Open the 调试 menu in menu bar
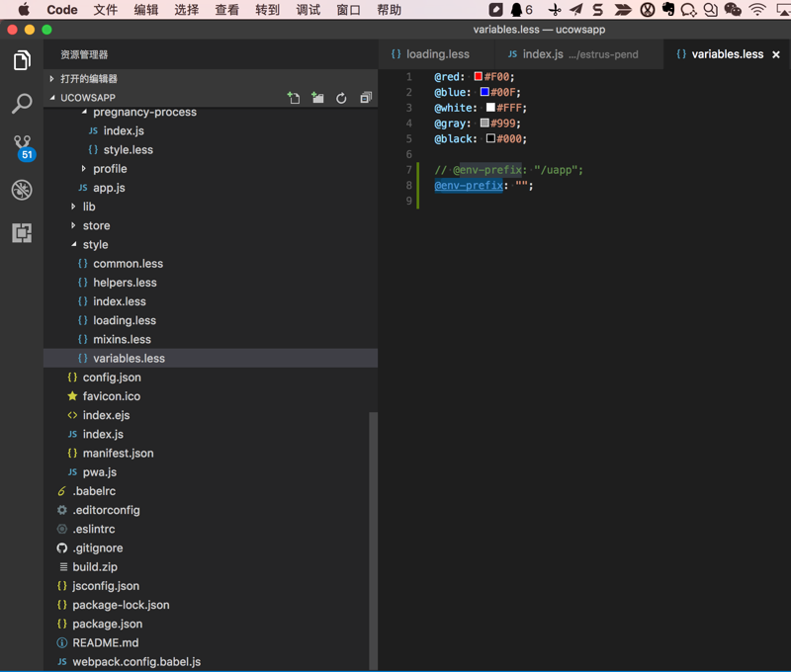This screenshot has width=791, height=672. [308, 10]
